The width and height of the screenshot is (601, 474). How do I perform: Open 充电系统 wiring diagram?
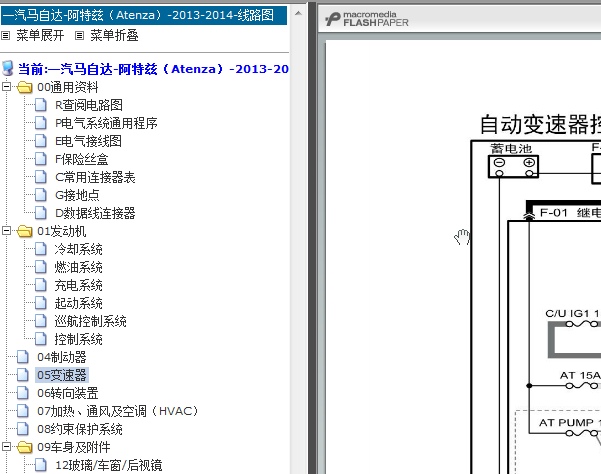79,285
